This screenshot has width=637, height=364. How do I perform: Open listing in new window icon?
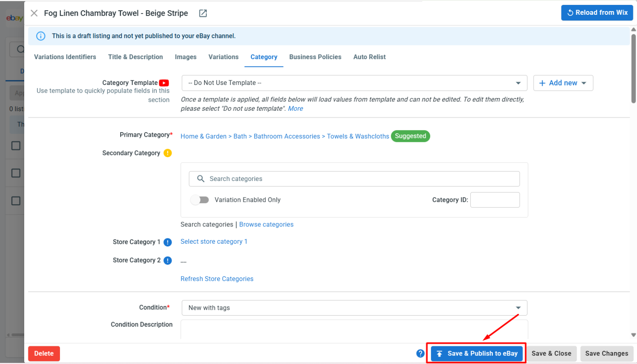[x=203, y=13]
